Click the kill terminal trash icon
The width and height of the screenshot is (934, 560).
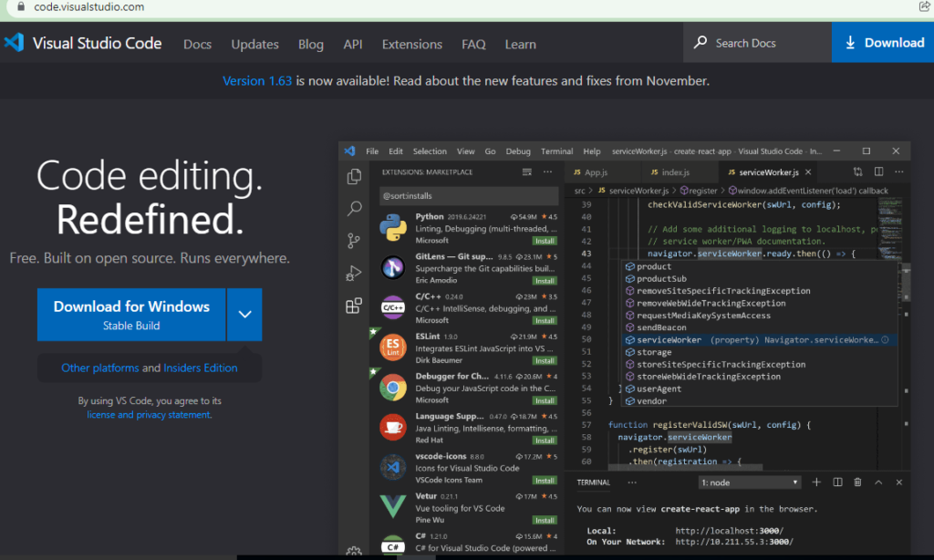tap(857, 482)
